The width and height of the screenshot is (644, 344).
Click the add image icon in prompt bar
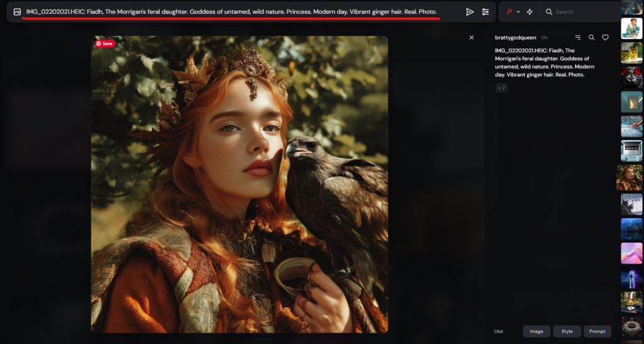(17, 12)
